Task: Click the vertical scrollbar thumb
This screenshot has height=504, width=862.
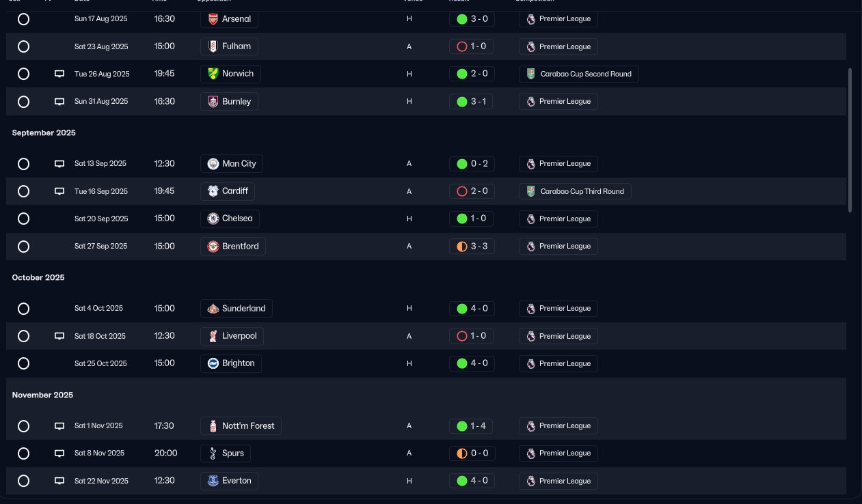Action: click(x=850, y=140)
